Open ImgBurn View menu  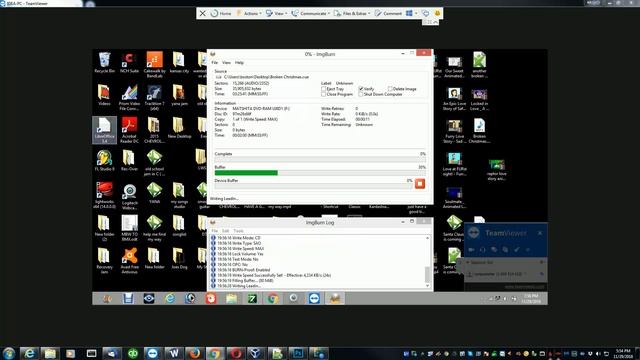[x=227, y=63]
